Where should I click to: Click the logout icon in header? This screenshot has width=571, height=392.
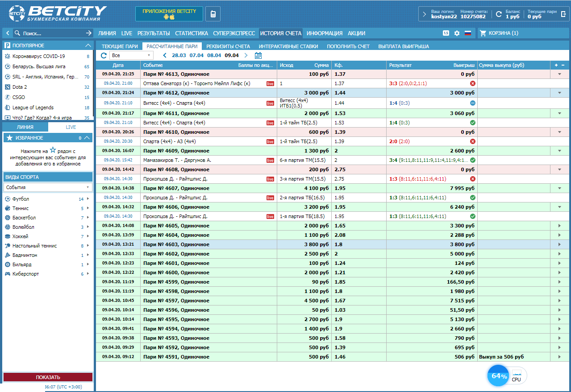[x=563, y=14]
